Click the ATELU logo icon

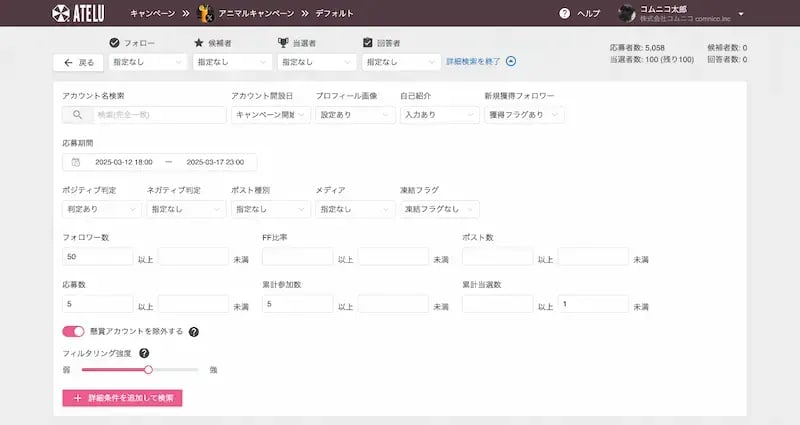[60, 13]
